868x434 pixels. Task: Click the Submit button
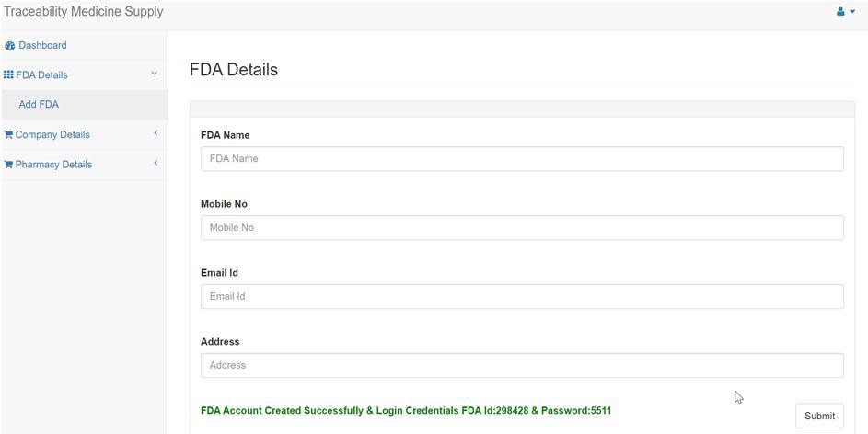(819, 416)
